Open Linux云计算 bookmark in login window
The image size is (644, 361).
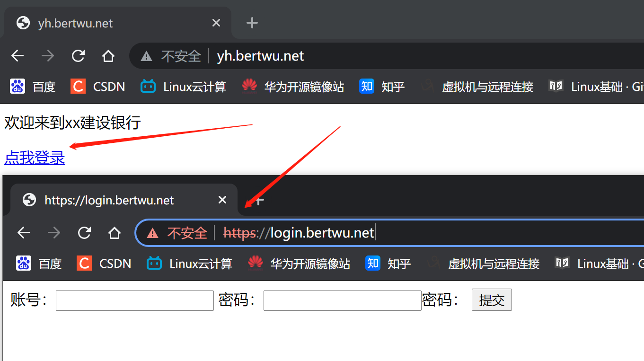[189, 264]
